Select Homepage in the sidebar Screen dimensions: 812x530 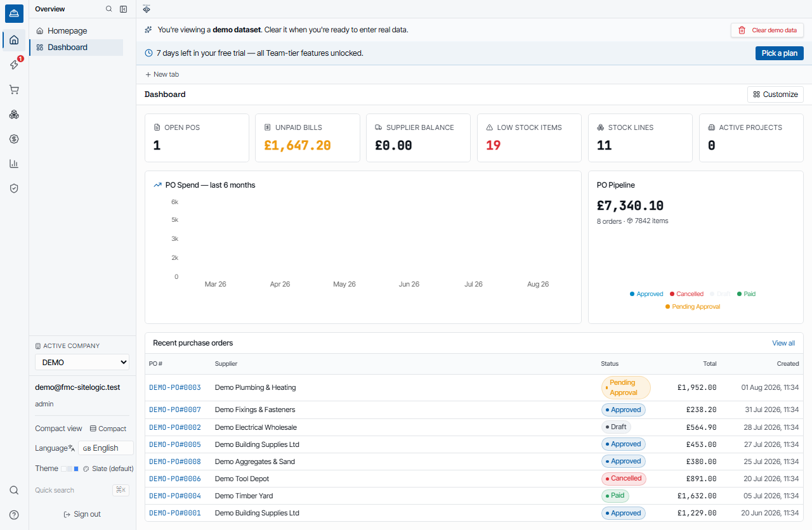click(76, 31)
